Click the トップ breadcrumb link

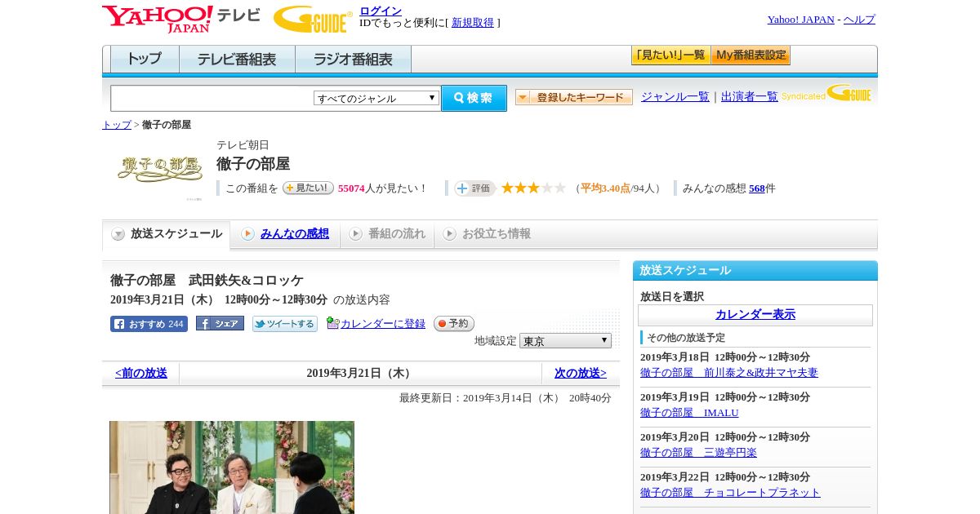coord(117,125)
